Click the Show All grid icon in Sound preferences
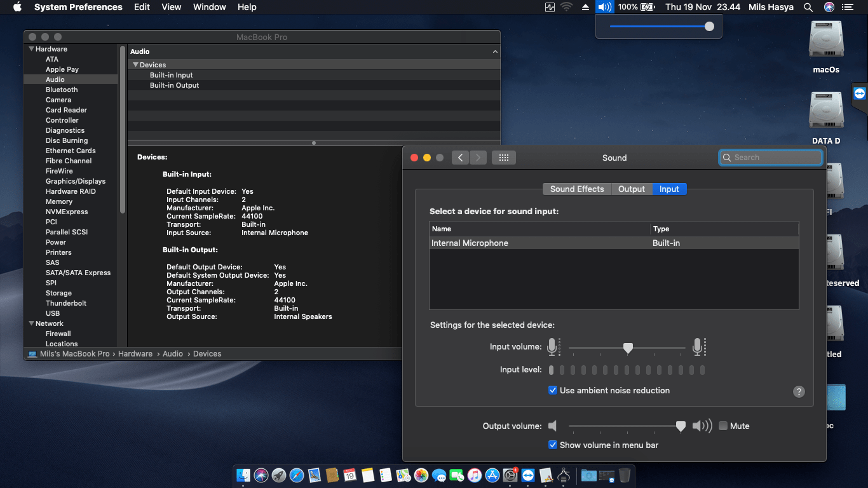Screen dimensions: 868x488 click(504, 157)
